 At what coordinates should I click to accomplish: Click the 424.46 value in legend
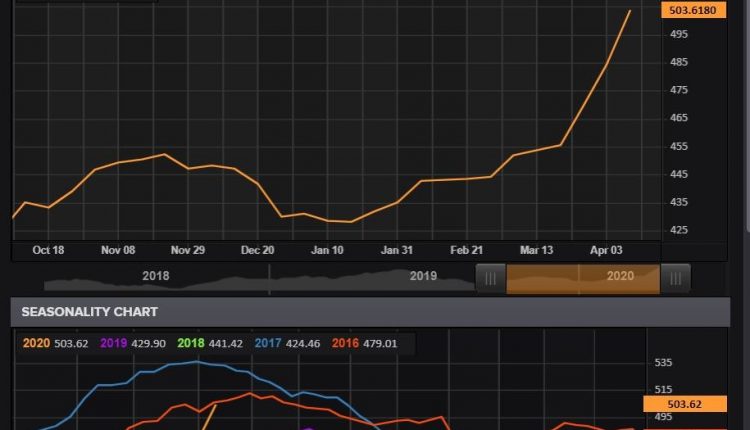303,343
